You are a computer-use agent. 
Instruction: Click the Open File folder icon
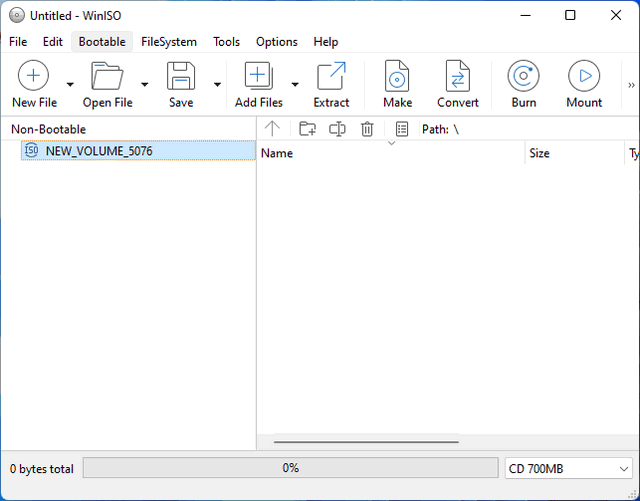click(107, 77)
